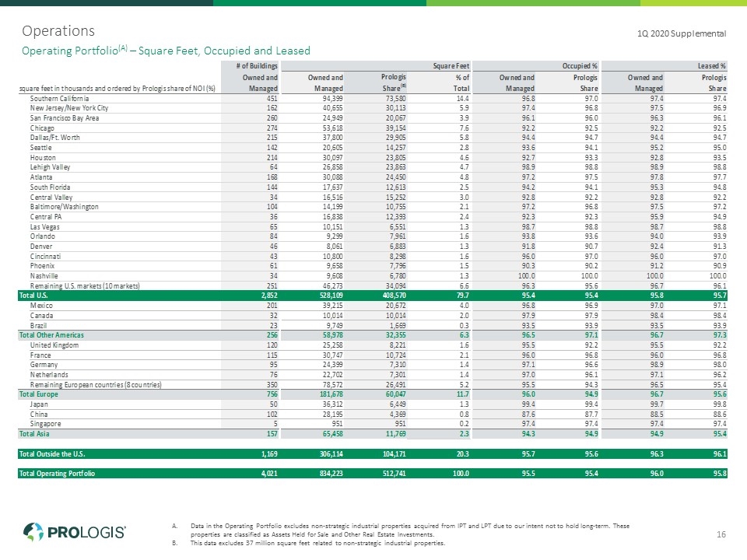The width and height of the screenshot is (747, 560).
Task: Click the Prologis globe logo icon
Action: click(x=33, y=531)
